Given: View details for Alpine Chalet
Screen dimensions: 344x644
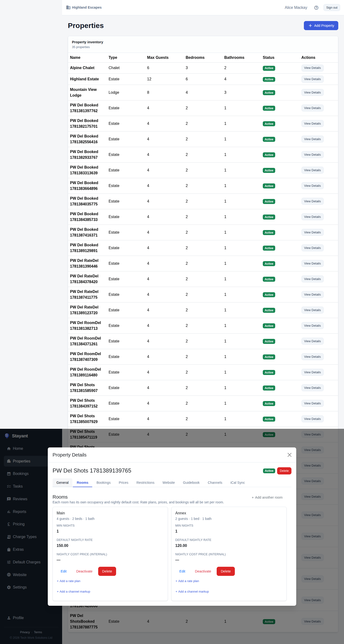Looking at the screenshot, I should pyautogui.click(x=312, y=68).
